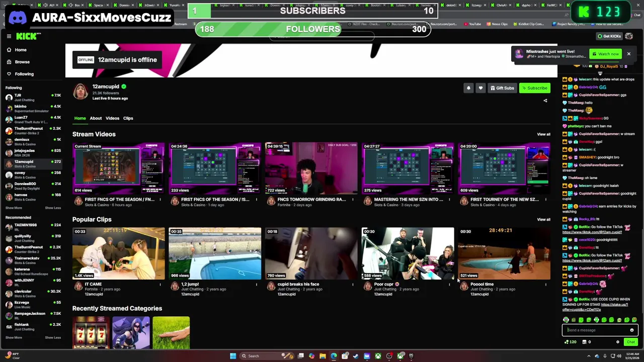
Task: Click Get KICKs button
Action: tap(608, 36)
